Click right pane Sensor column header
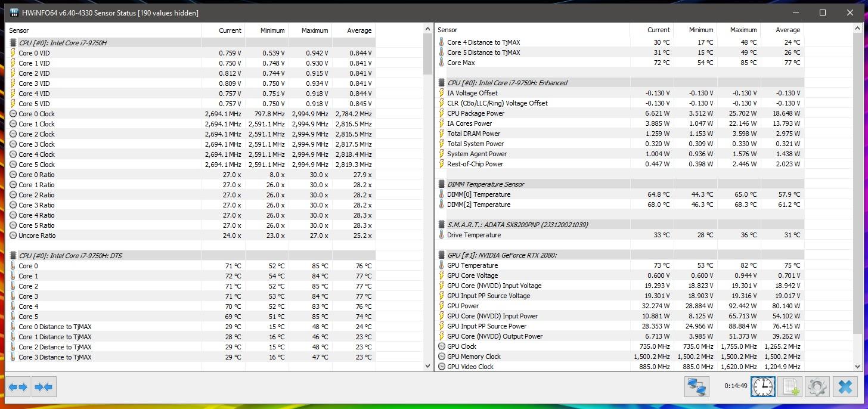The height and width of the screenshot is (409, 868). (x=532, y=30)
